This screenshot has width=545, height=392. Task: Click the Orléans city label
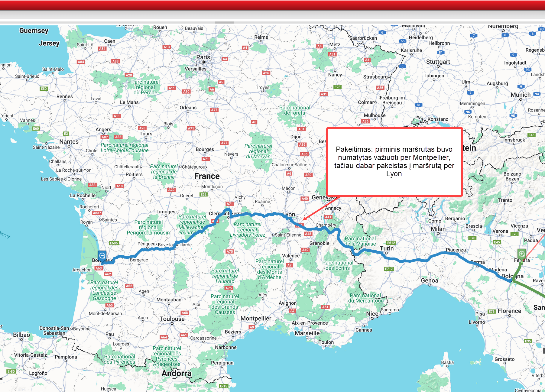click(188, 108)
